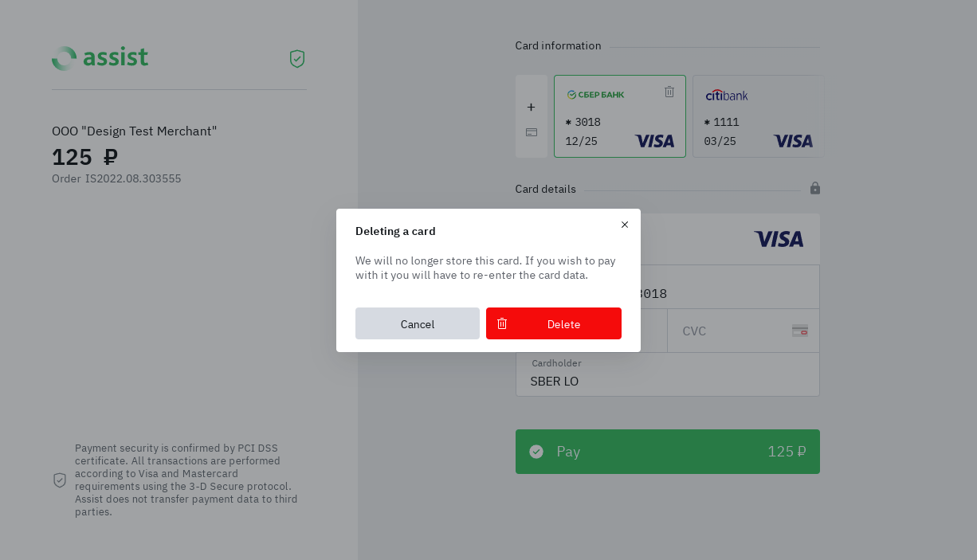Click the green shield icon beside the logo
Screen dimensions: 977x560
pyautogui.click(x=297, y=59)
